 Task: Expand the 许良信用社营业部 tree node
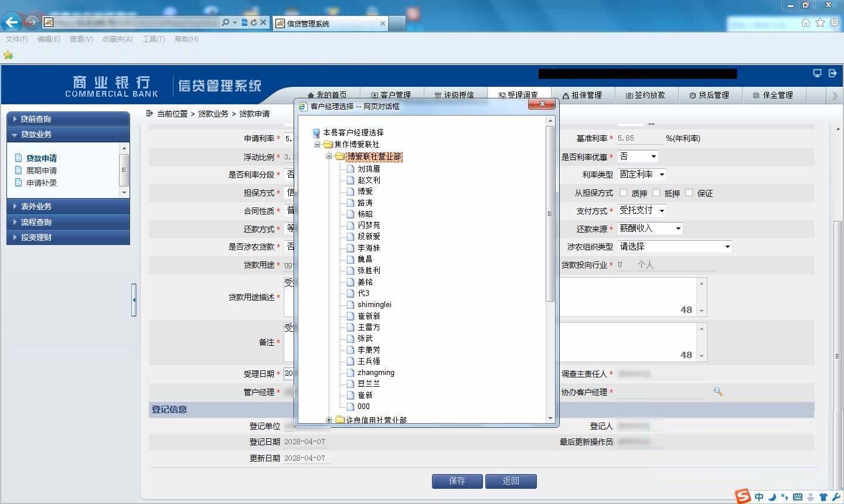329,420
